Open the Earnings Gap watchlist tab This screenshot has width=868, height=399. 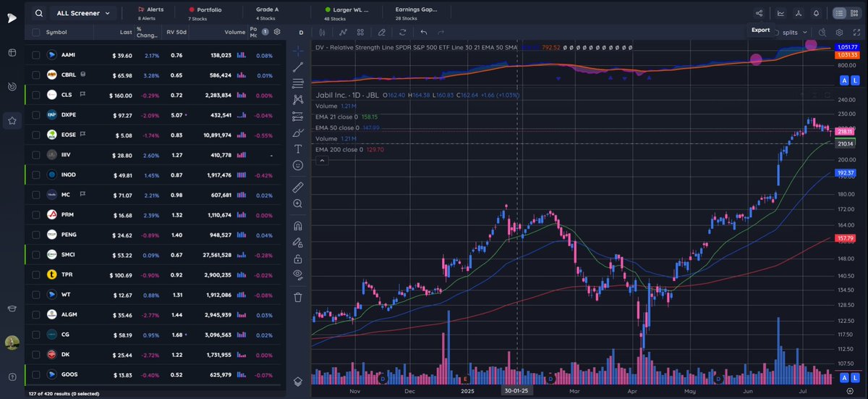click(416, 13)
